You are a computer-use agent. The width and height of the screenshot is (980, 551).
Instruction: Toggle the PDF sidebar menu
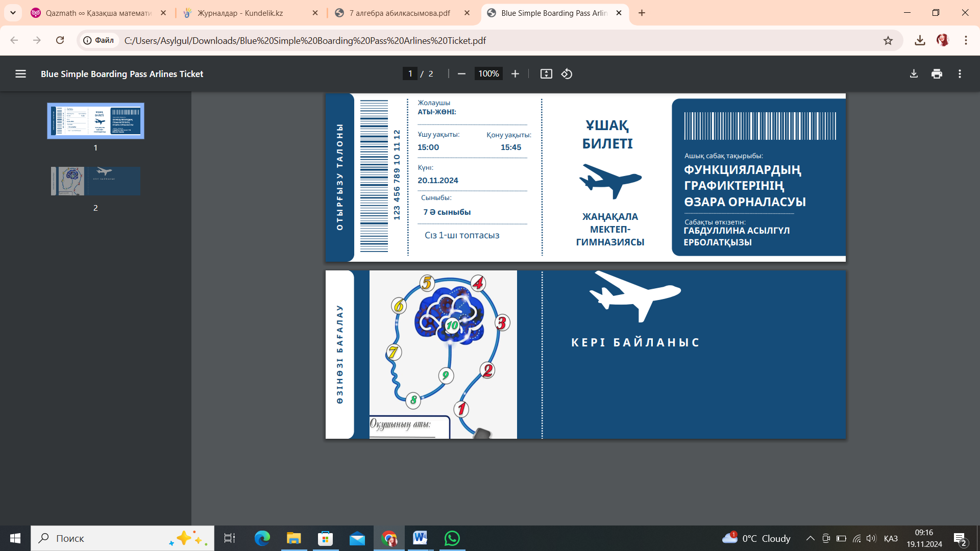[x=20, y=74]
